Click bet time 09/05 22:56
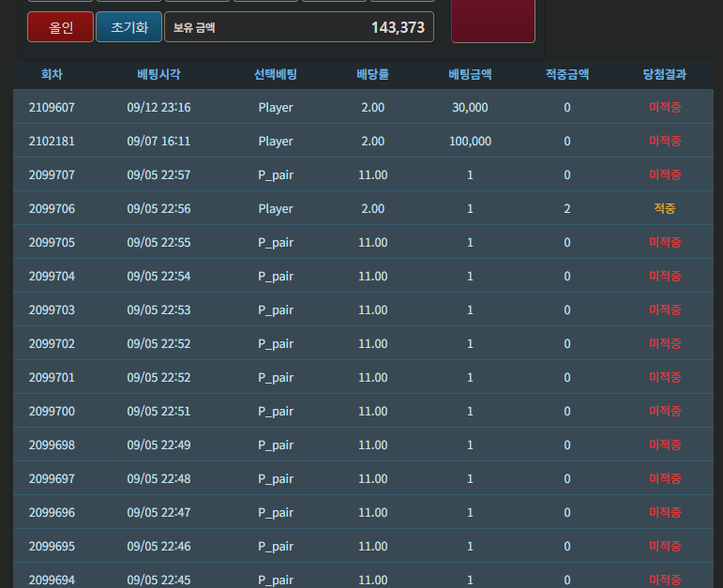This screenshot has width=723, height=588. [x=158, y=208]
